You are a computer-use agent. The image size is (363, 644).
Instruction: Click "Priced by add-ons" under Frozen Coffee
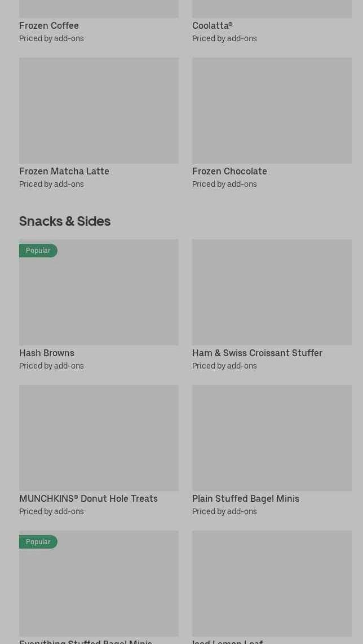point(51,38)
